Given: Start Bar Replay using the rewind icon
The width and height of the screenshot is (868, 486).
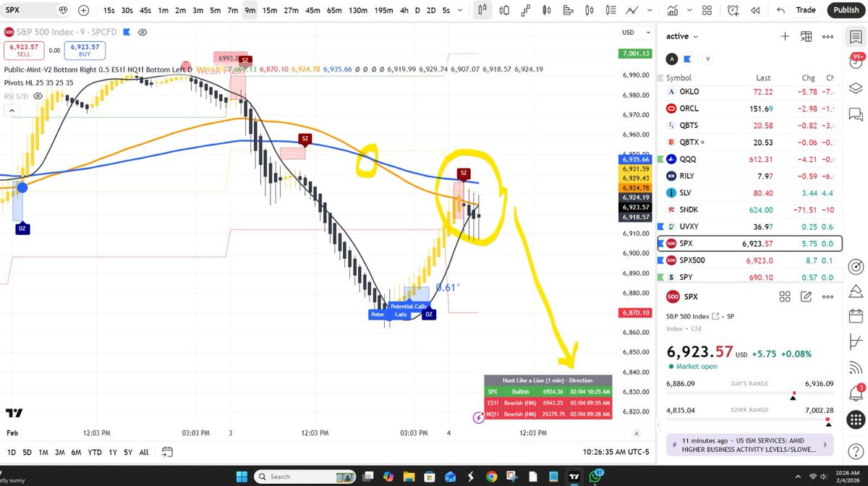Looking at the screenshot, I should 754,10.
